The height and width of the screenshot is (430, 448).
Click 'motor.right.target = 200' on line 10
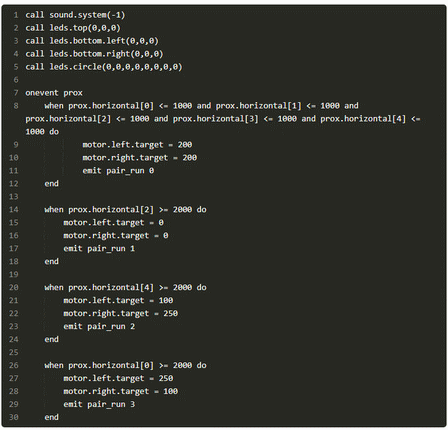(140, 158)
